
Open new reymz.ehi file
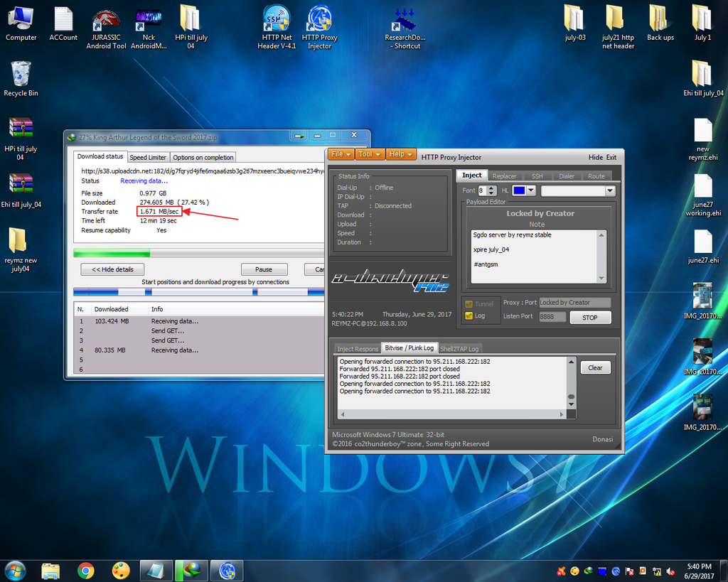click(703, 139)
